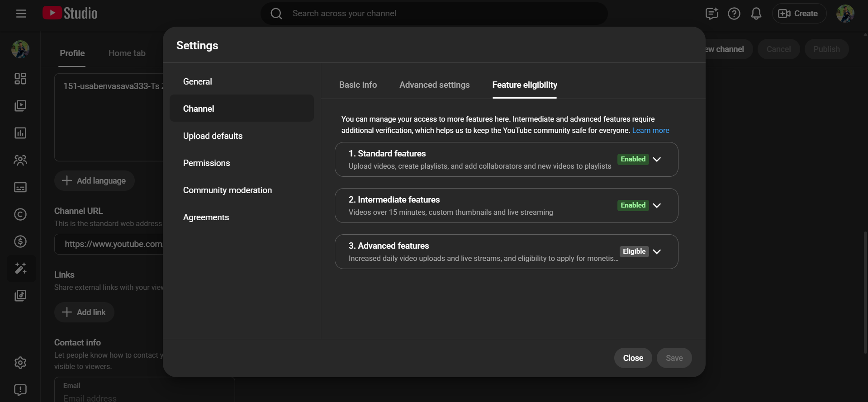The image size is (868, 402).
Task: Expand the Standard features section
Action: [x=657, y=159]
